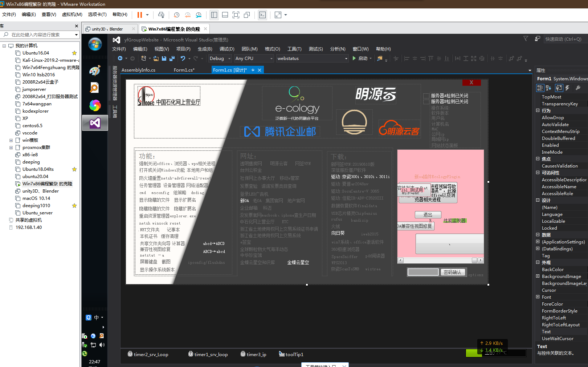Image resolution: width=588 pixels, height=367 pixels.
Task: Open the colorful browser icon on guest taskbar
Action: 95,105
